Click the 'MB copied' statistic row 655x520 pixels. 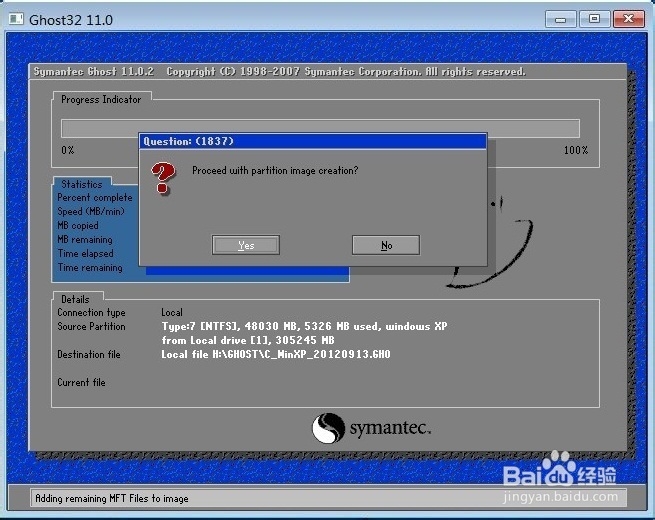78,226
